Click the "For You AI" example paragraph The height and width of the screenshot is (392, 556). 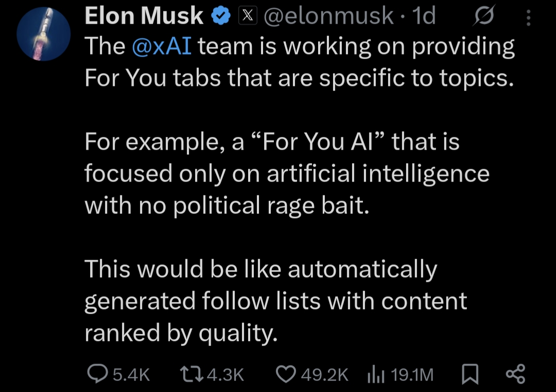(x=286, y=173)
